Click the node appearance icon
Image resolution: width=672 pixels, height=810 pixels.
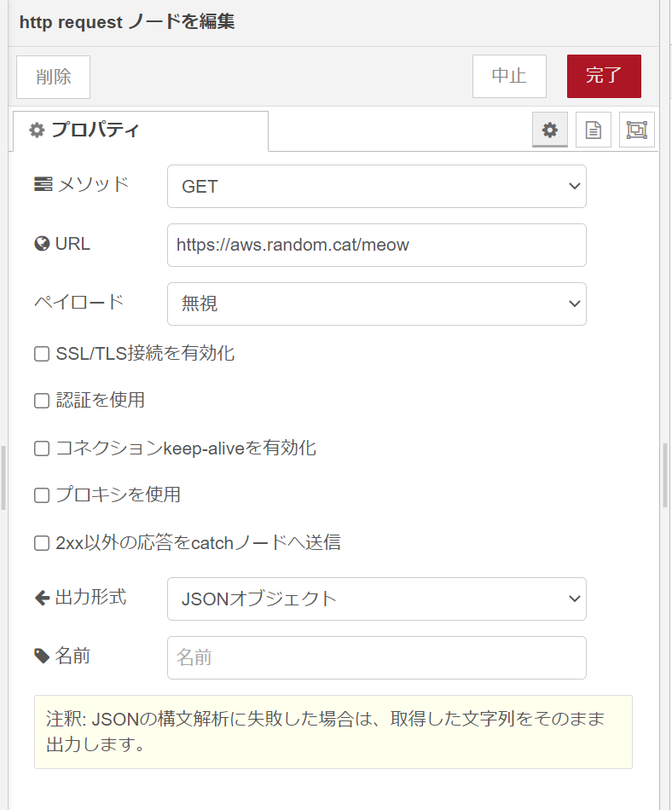pos(636,130)
